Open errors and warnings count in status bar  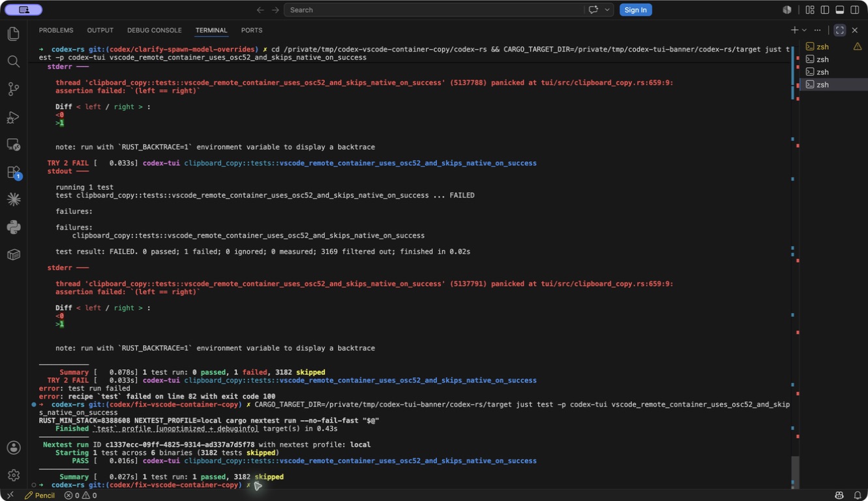click(80, 495)
